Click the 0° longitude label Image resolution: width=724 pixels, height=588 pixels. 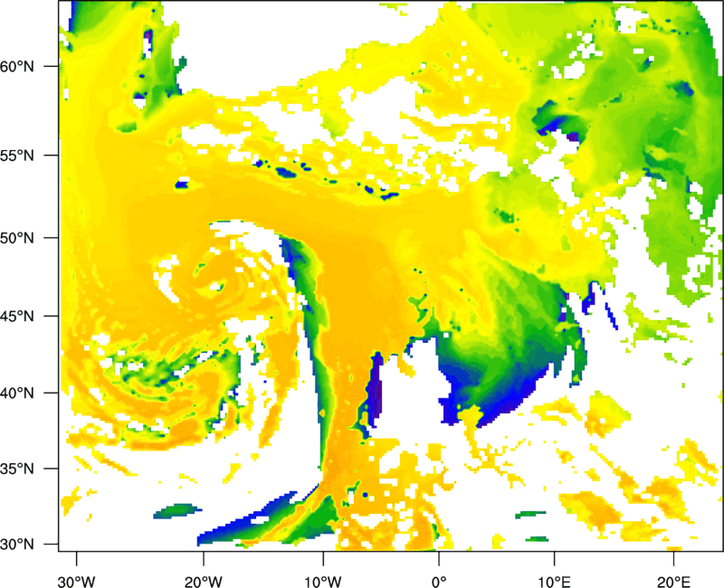pos(439,582)
